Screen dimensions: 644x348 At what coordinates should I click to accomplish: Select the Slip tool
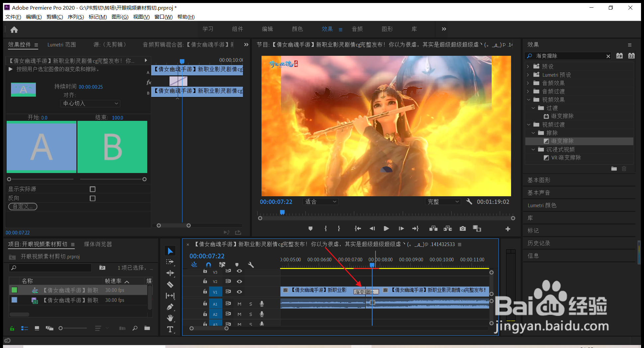coord(170,296)
